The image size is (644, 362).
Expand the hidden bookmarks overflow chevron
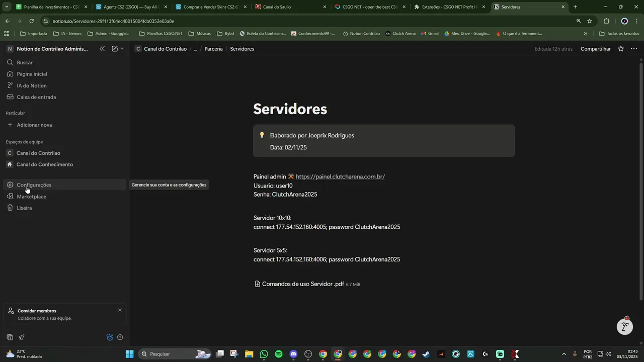pos(586,34)
